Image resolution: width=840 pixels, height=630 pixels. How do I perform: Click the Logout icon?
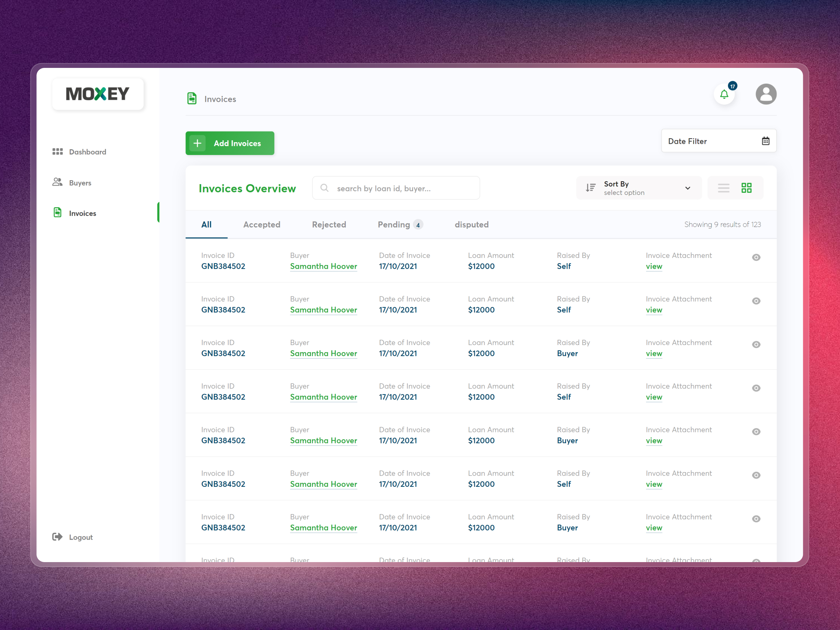coord(57,537)
